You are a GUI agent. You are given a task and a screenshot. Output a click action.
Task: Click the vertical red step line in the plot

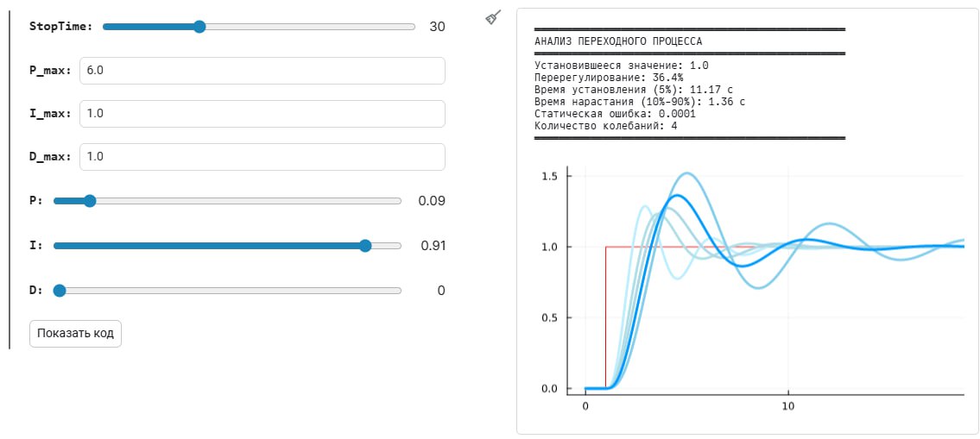pyautogui.click(x=605, y=317)
